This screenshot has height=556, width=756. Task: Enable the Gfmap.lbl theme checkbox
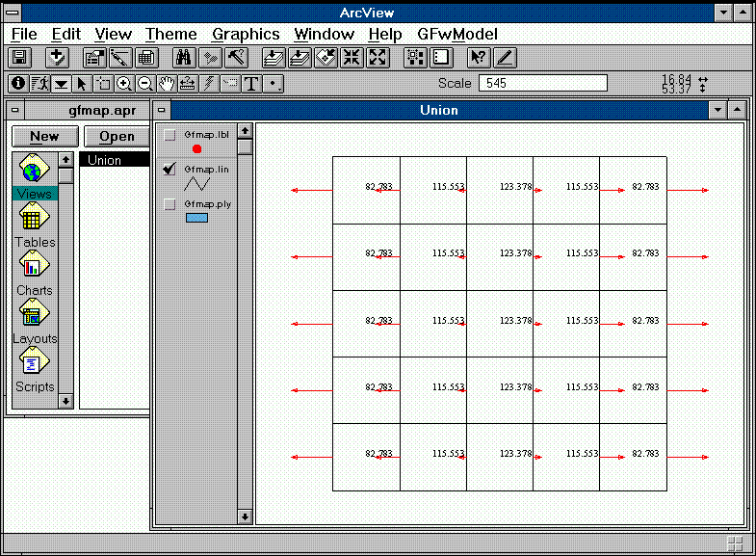[170, 135]
